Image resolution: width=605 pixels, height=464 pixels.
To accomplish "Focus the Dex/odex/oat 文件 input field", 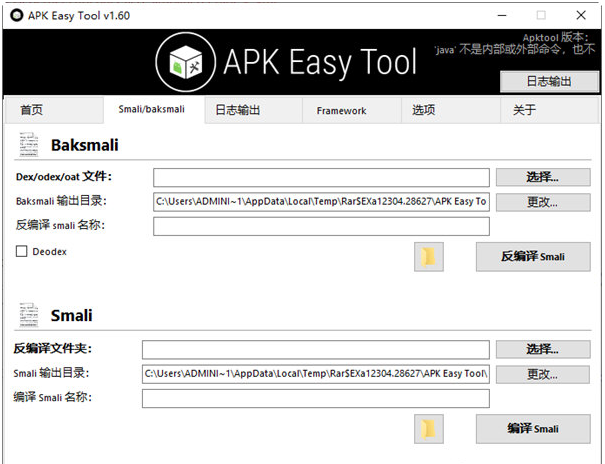I will [x=321, y=177].
